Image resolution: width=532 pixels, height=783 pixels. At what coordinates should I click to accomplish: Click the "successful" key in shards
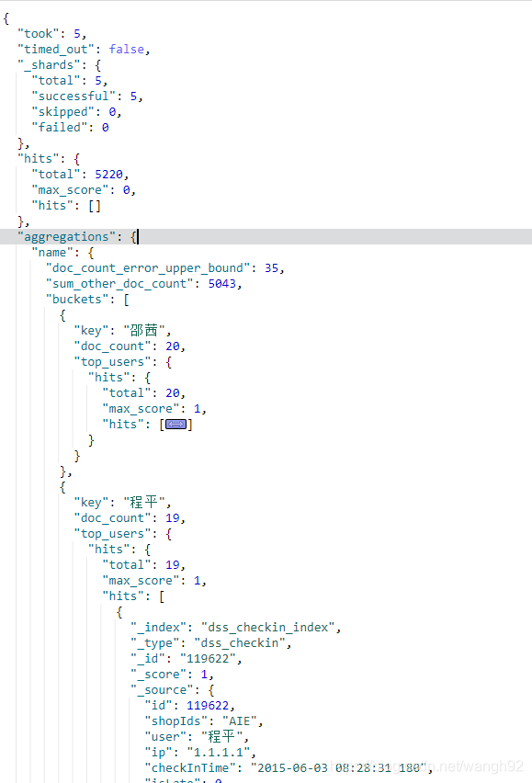(74, 96)
